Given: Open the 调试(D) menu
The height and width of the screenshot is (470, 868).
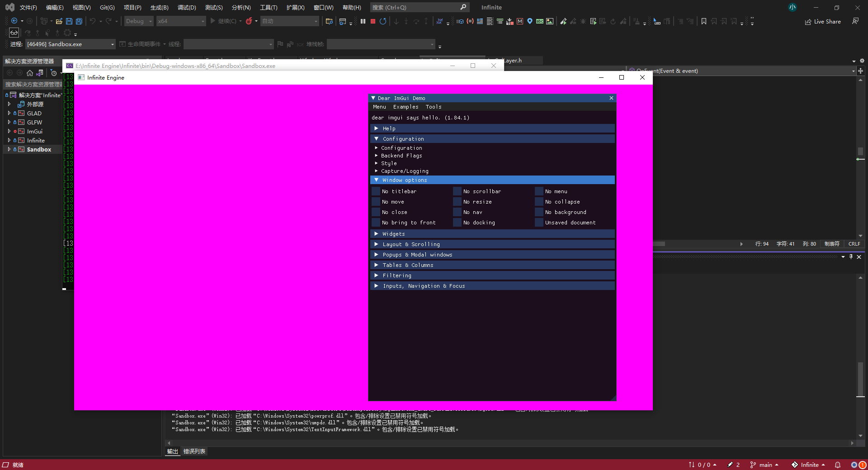Looking at the screenshot, I should tap(187, 7).
